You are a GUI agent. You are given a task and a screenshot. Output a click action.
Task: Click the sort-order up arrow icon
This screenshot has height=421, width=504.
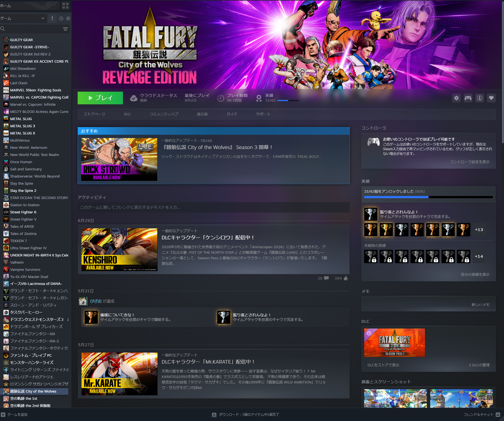52,18
